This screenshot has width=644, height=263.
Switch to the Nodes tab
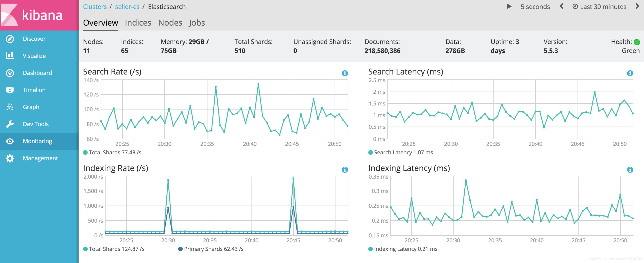click(x=170, y=23)
